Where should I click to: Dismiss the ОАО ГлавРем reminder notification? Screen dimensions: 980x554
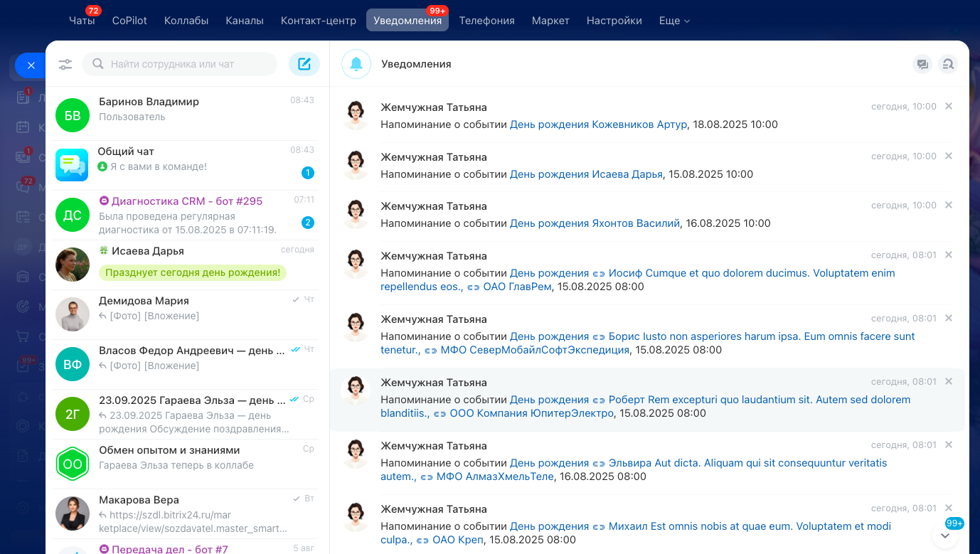(949, 255)
